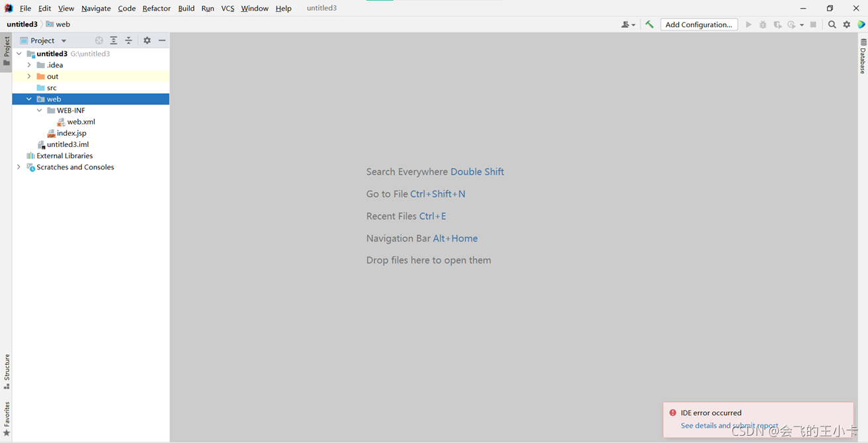The width and height of the screenshot is (868, 443).
Task: Open the Build menu
Action: point(187,8)
